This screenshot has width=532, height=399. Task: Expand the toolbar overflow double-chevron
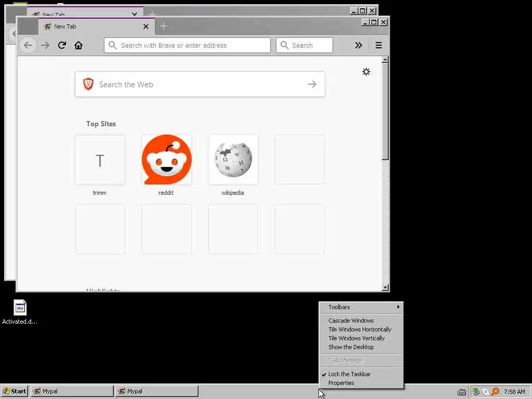click(358, 45)
